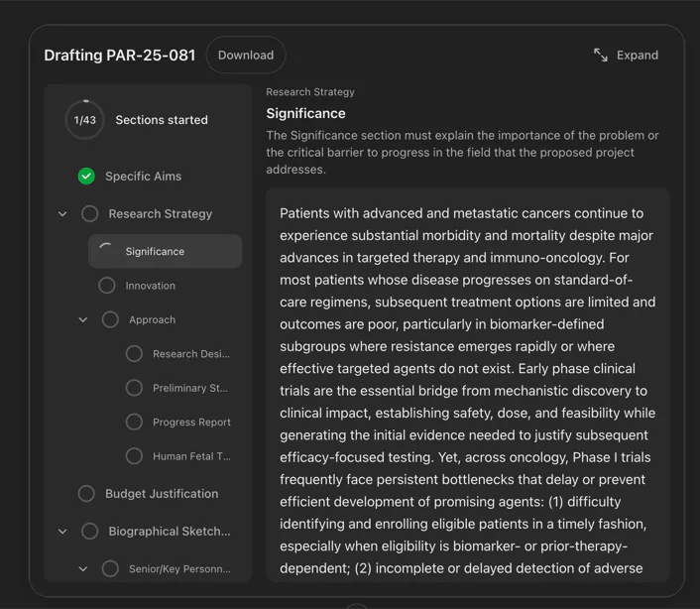This screenshot has height=609, width=700.
Task: Click the Research Desi... status circle
Action: (134, 354)
